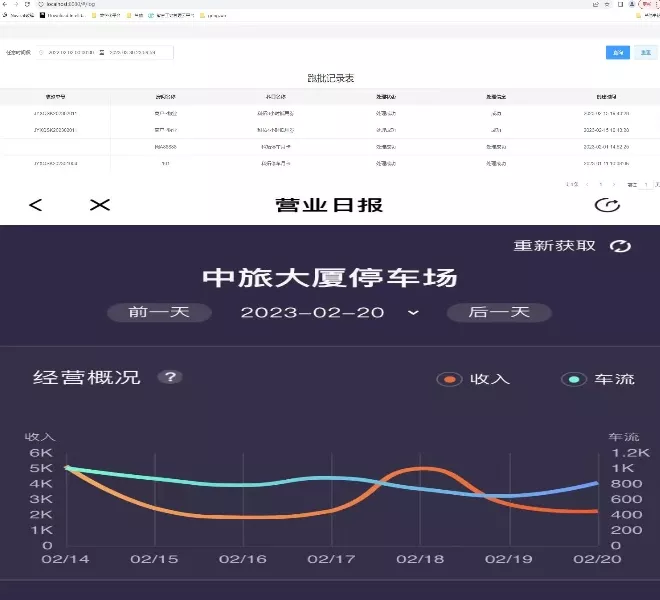Select the 02/18 chart axis label

(x=420, y=559)
